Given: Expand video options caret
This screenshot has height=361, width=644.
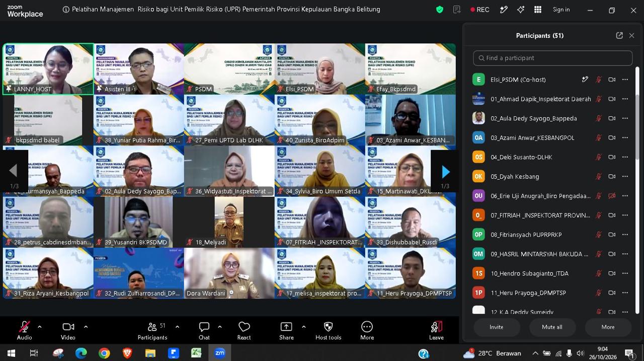Looking at the screenshot, I should pyautogui.click(x=86, y=327).
